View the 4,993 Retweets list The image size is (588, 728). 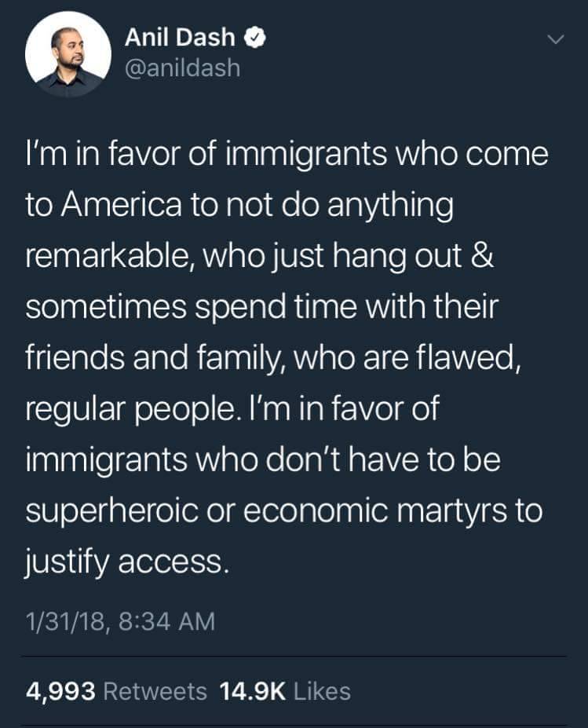point(117,691)
